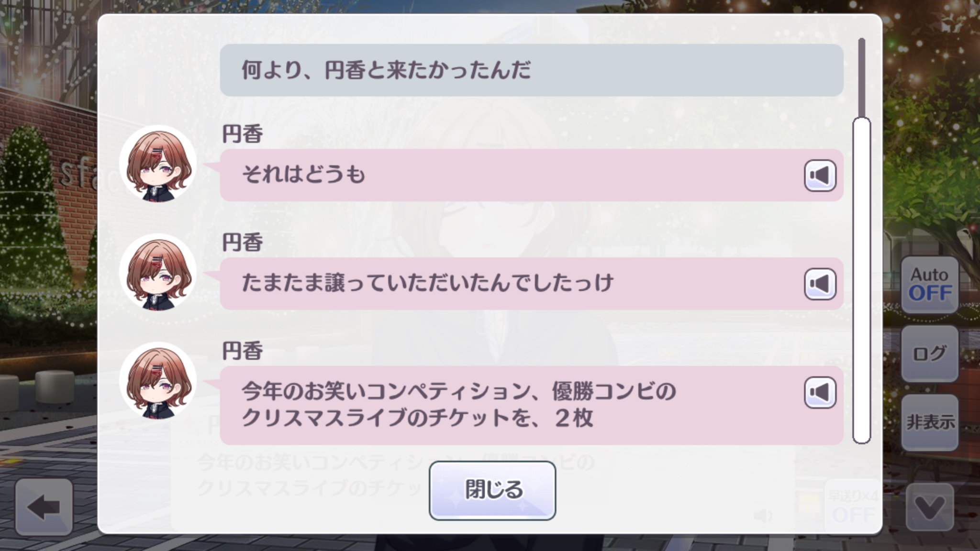Click the log scrollbar thumb

[861, 280]
